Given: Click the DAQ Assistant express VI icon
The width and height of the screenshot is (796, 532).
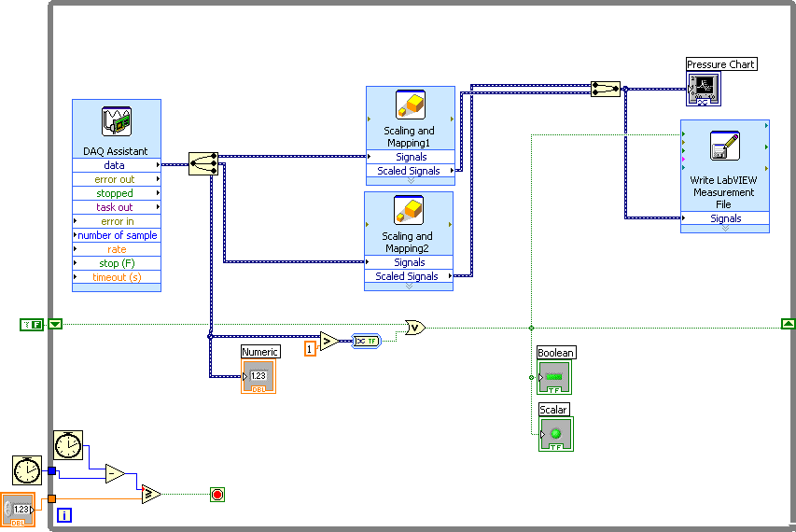Looking at the screenshot, I should 117,122.
